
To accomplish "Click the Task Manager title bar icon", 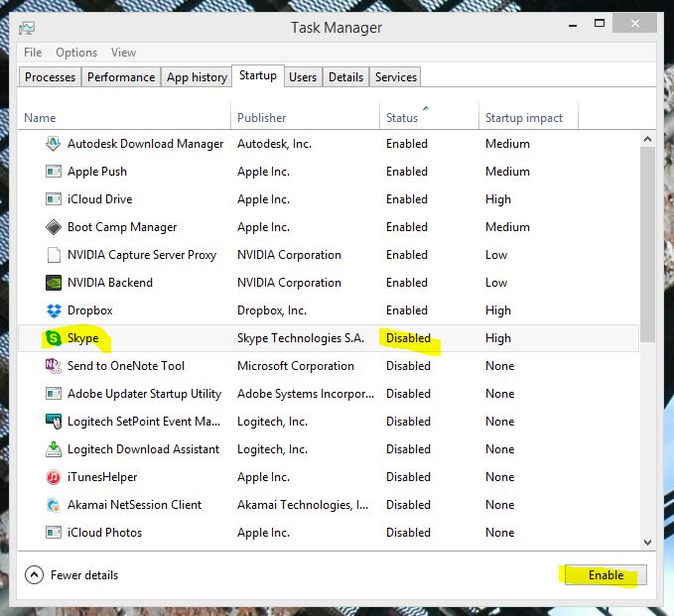I will tap(27, 29).
